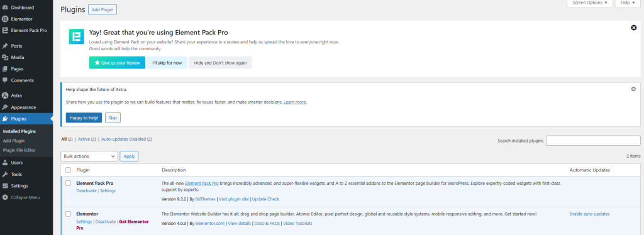Click the 2 items count text
Screen dimensions: 644x235
pos(633,156)
